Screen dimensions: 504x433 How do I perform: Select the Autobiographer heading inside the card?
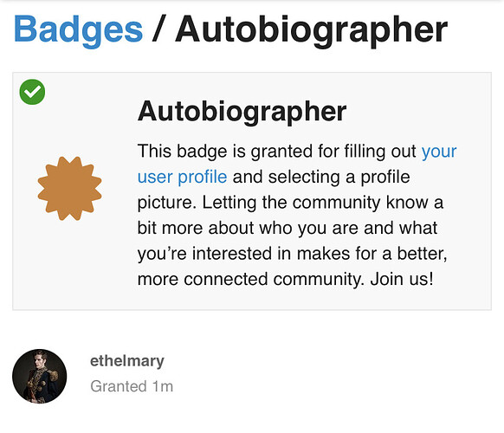tap(242, 112)
